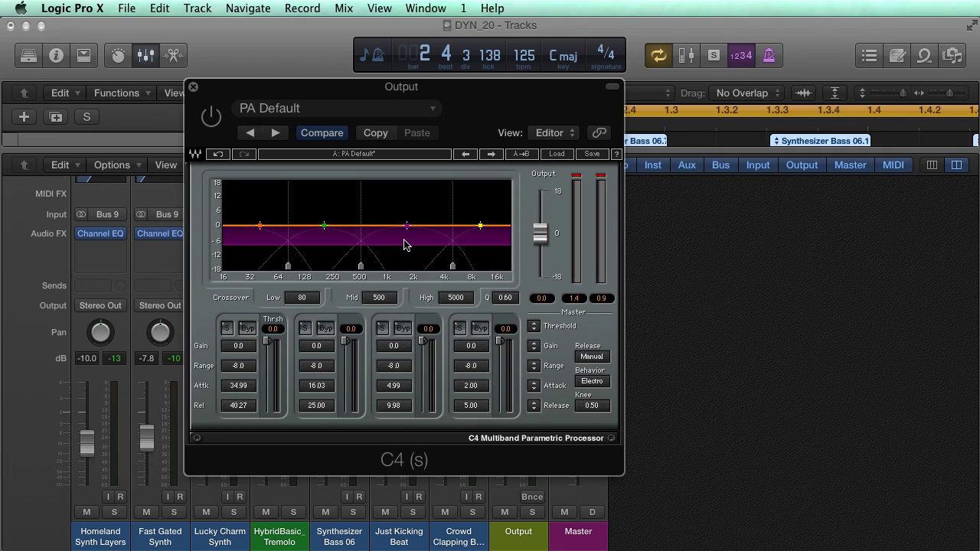The image size is (980, 551).
Task: Click Waves previous preset left arrow
Action: [465, 154]
